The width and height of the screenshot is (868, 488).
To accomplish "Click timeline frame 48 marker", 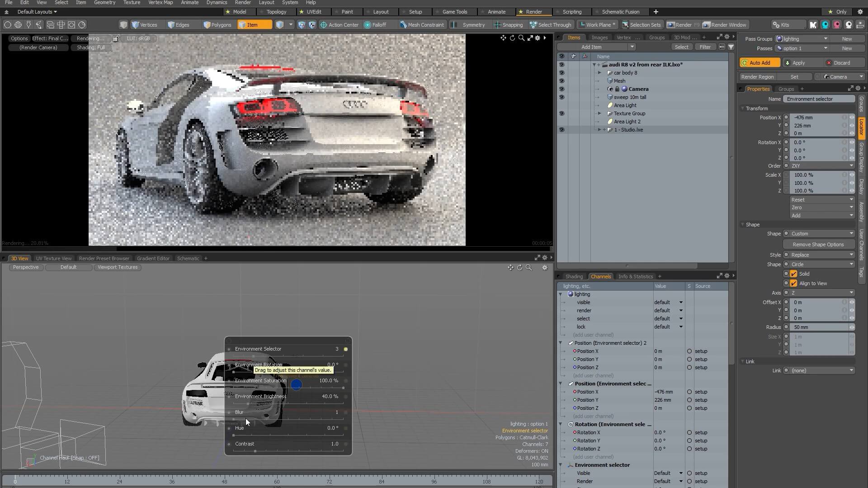I will [x=225, y=482].
